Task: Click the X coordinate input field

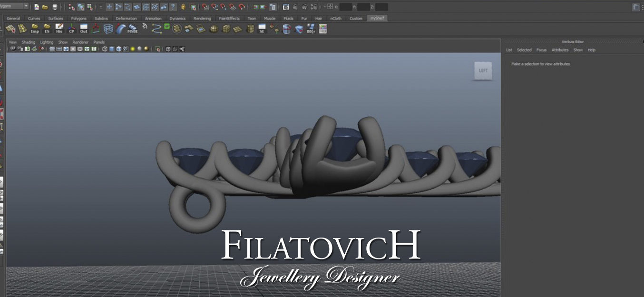Action: click(346, 7)
